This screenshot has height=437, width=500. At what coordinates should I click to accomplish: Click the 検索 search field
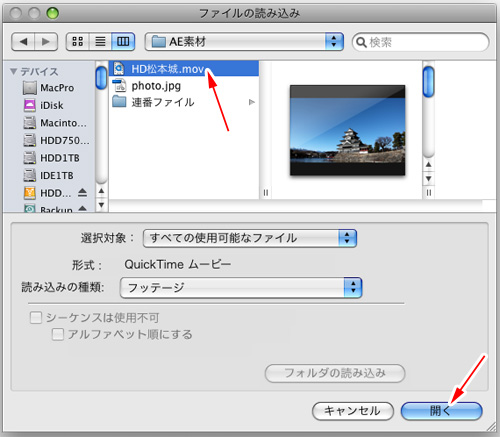pos(421,42)
